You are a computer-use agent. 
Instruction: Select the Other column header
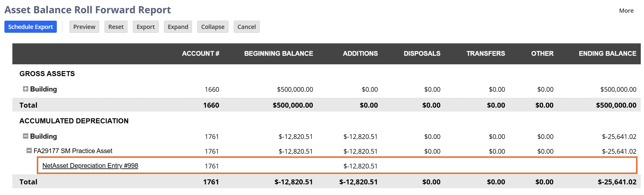click(542, 53)
